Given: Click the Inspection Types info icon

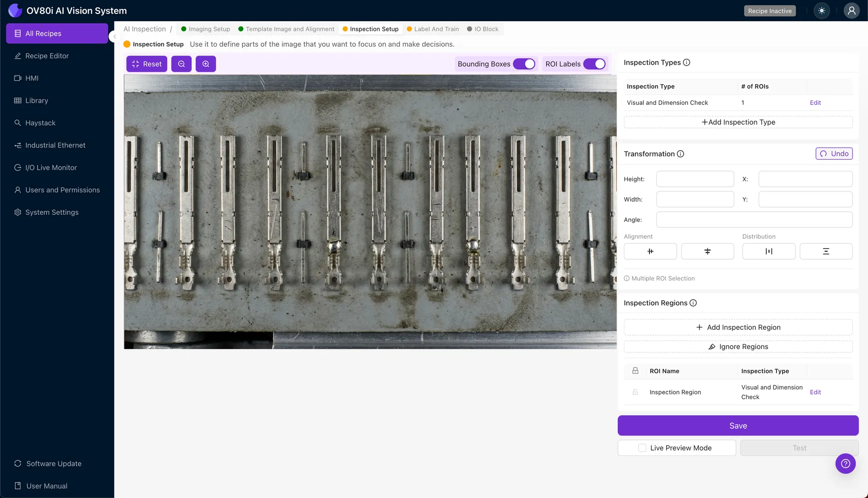Looking at the screenshot, I should (687, 62).
